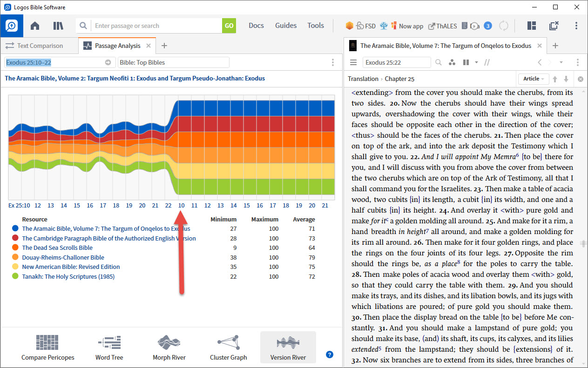Image resolution: width=588 pixels, height=368 pixels.
Task: Click the orange hexagon shortcut icon
Action: coord(349,26)
